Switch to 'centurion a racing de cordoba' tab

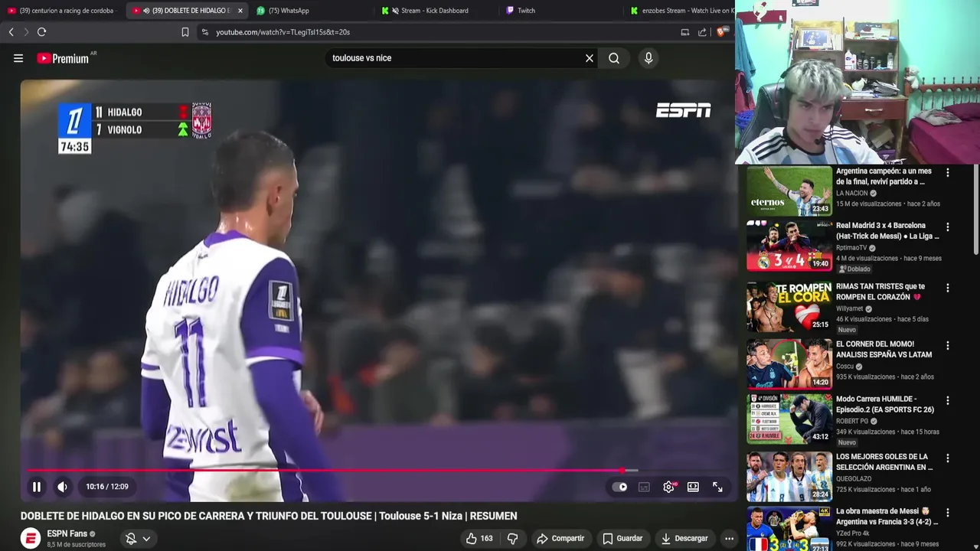[x=61, y=11]
